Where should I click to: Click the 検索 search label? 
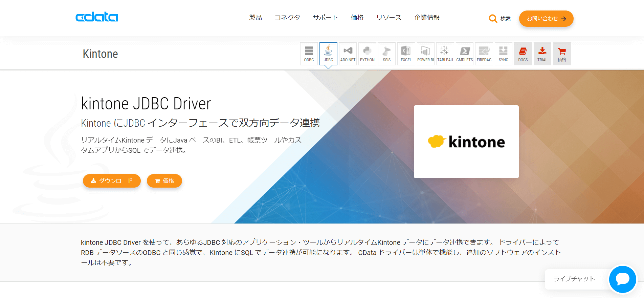(x=506, y=19)
